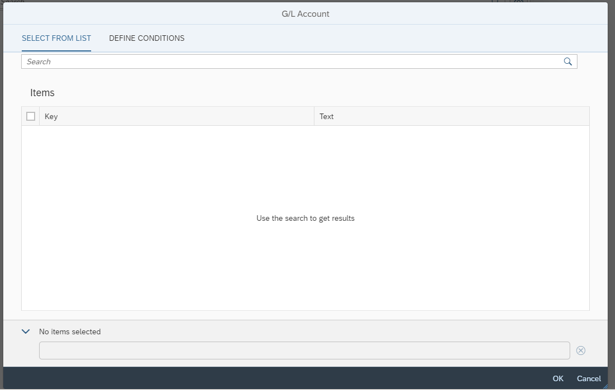Click the Items table heading
Screen dimensions: 615x390
pos(42,93)
